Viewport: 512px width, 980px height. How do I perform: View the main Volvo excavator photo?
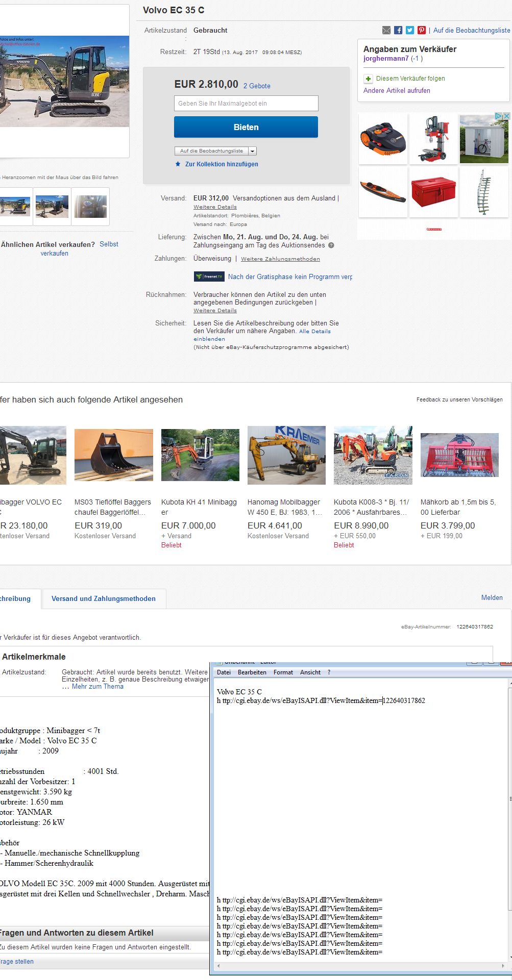(x=64, y=82)
